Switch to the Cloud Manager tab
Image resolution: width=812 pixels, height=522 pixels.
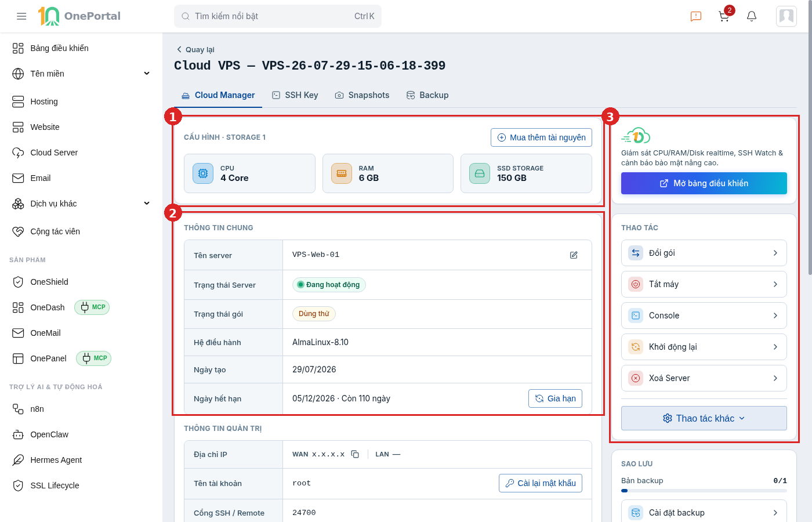tap(218, 95)
